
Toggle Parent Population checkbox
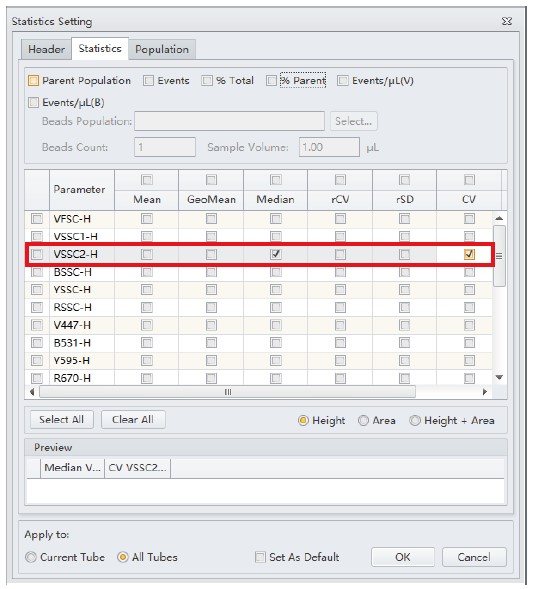pyautogui.click(x=33, y=80)
